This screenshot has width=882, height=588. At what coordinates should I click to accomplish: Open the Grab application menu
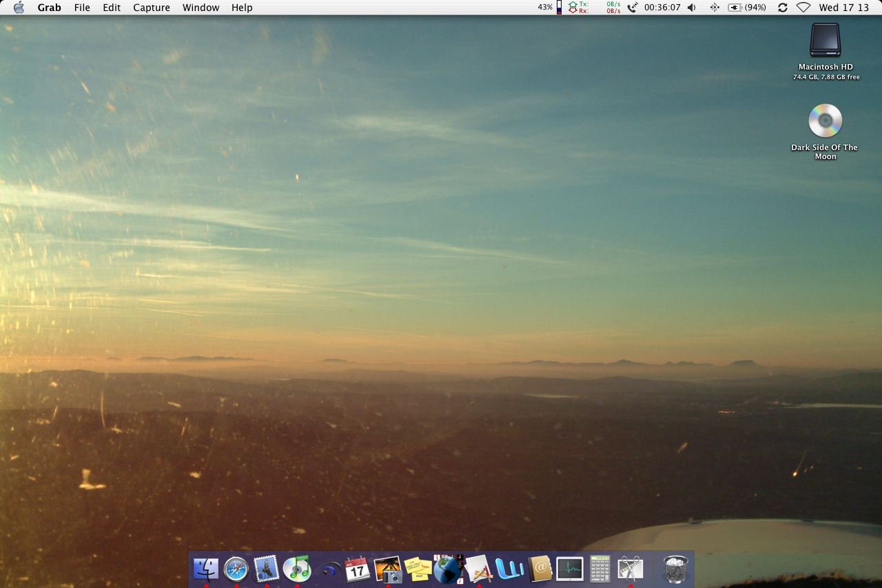[x=49, y=8]
